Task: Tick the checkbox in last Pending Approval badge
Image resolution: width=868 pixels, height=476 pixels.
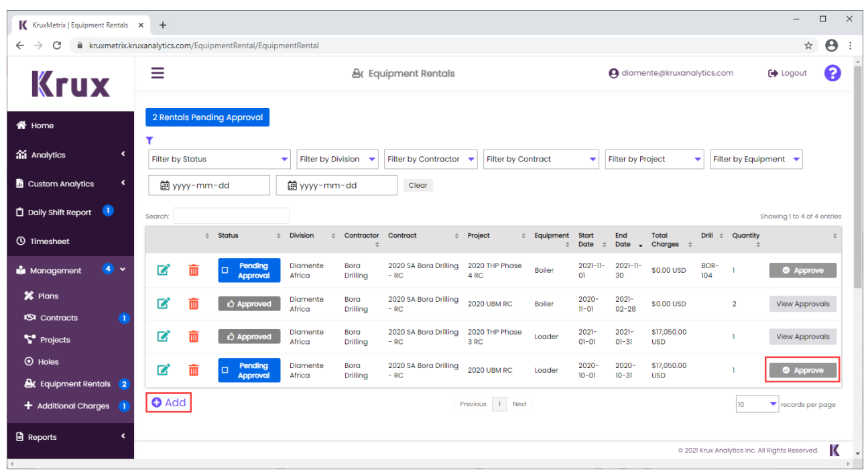Action: [225, 371]
